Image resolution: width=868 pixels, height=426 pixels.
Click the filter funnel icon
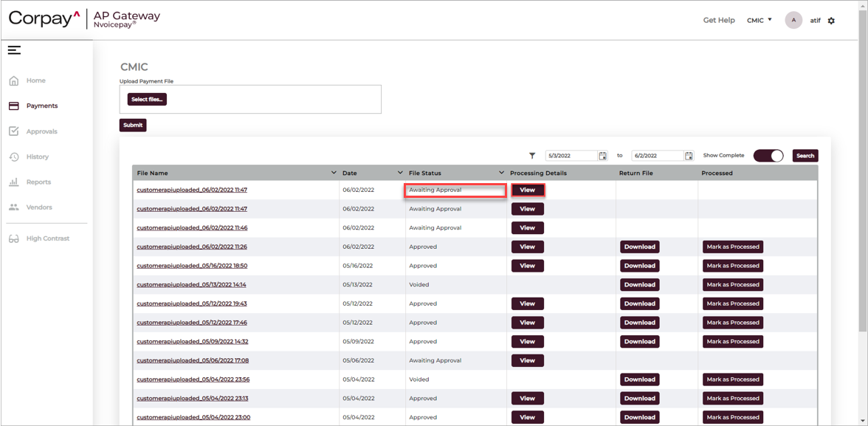532,156
